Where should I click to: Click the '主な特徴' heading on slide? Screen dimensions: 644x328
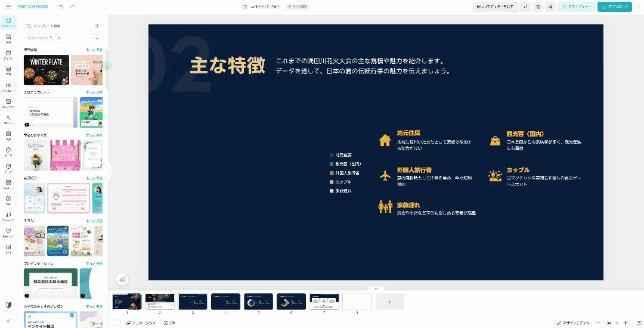point(228,66)
